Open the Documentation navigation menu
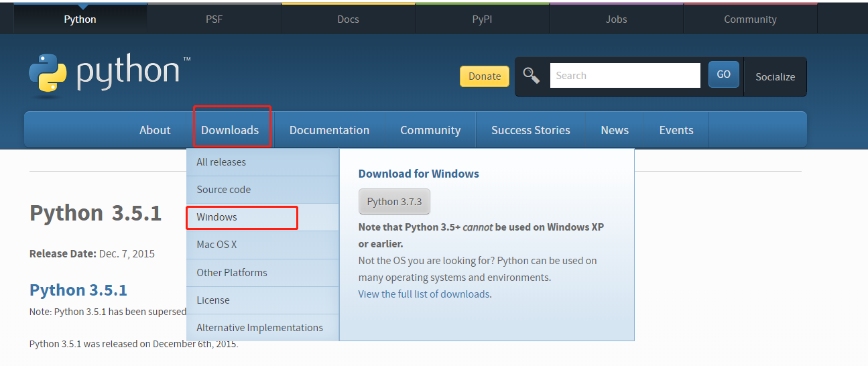 [329, 129]
